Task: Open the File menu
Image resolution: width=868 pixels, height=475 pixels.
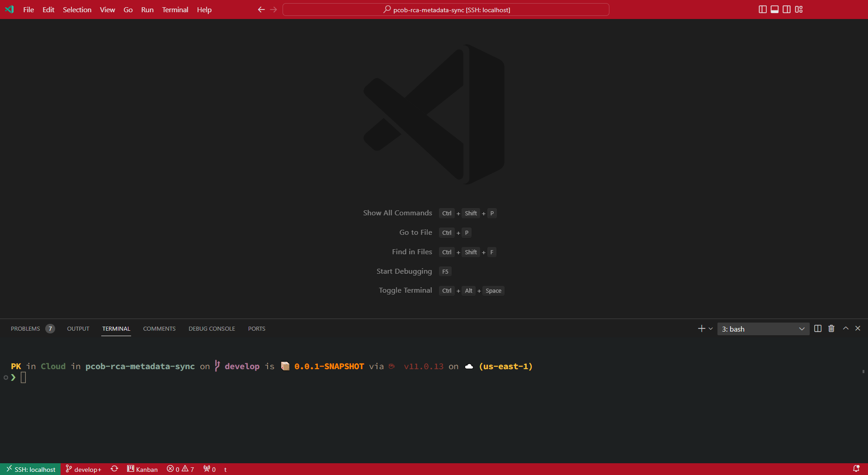Action: coord(28,9)
